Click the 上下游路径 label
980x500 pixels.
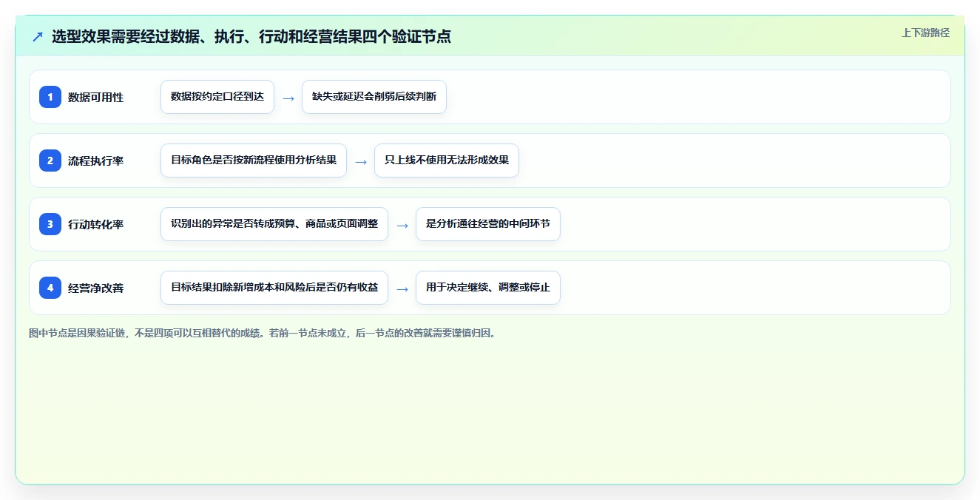point(925,33)
